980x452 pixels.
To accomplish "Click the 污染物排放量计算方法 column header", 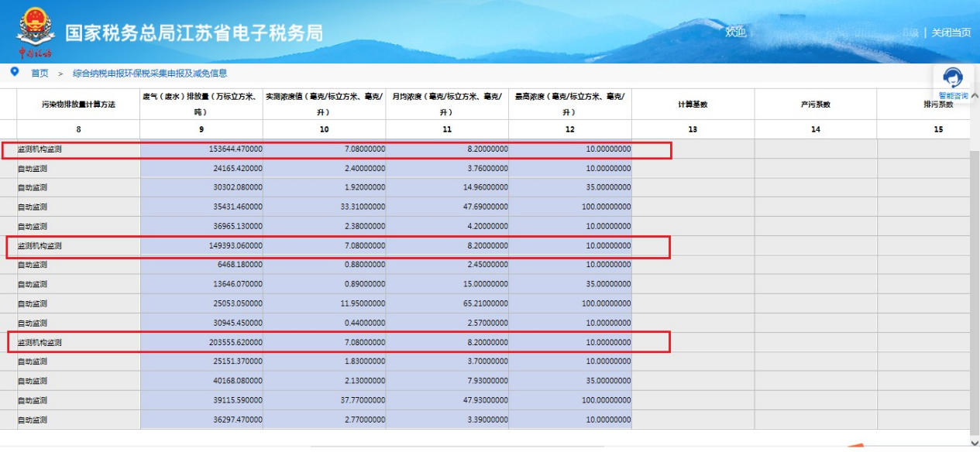I will [78, 104].
